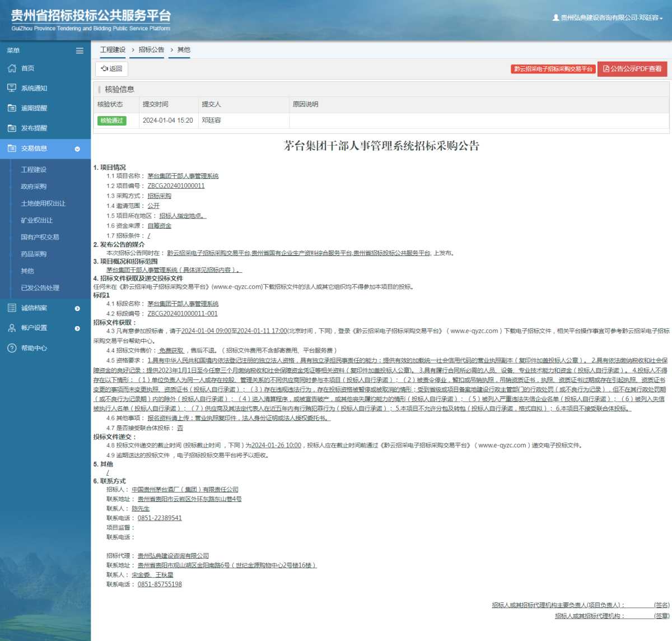
Task: Select 药品采购 submenu item
Action: [x=34, y=254]
